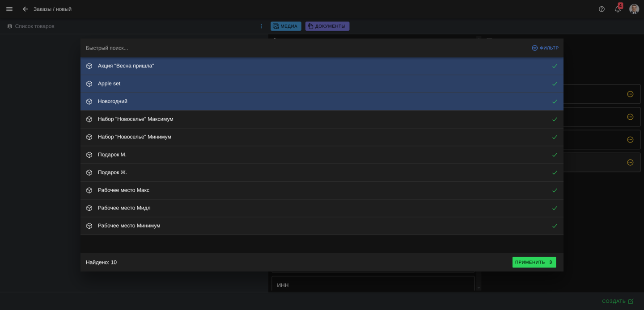Expand the last yellow ellipsis options button
This screenshot has height=310, width=644.
[x=630, y=163]
